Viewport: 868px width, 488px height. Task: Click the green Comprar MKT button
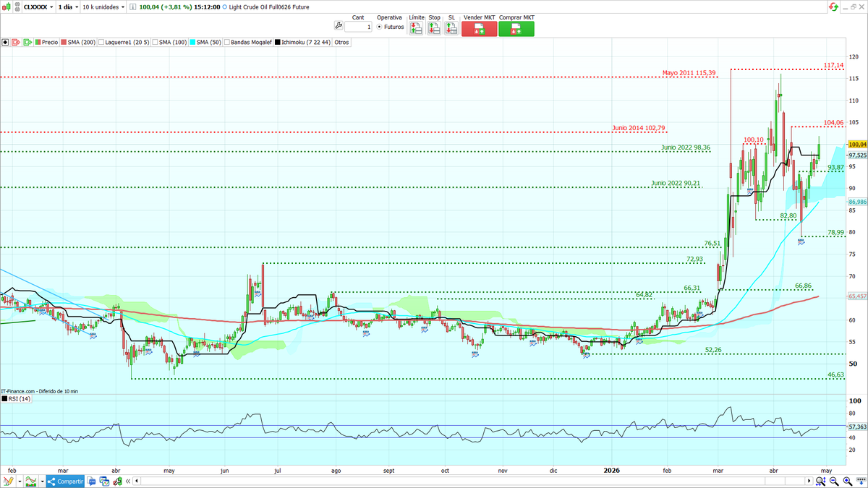[516, 29]
